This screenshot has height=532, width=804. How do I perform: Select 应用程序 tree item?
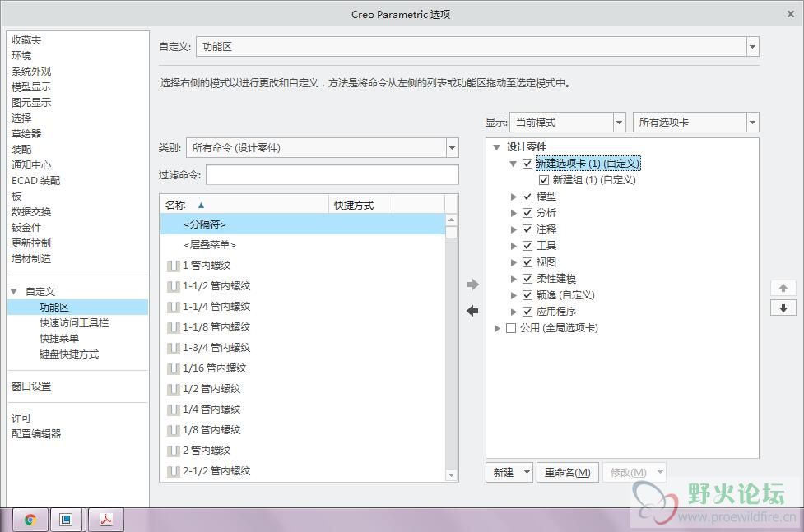point(555,311)
